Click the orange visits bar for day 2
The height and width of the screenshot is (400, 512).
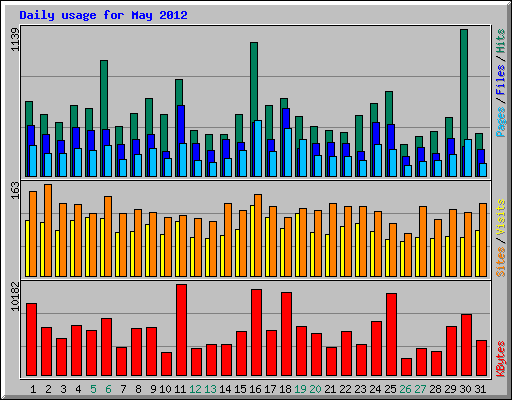click(48, 230)
